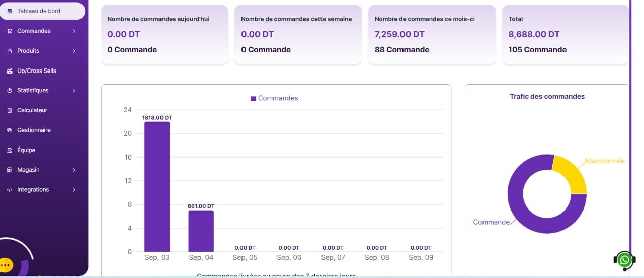Open the Magasin menu item
644x278 pixels.
click(x=28, y=170)
